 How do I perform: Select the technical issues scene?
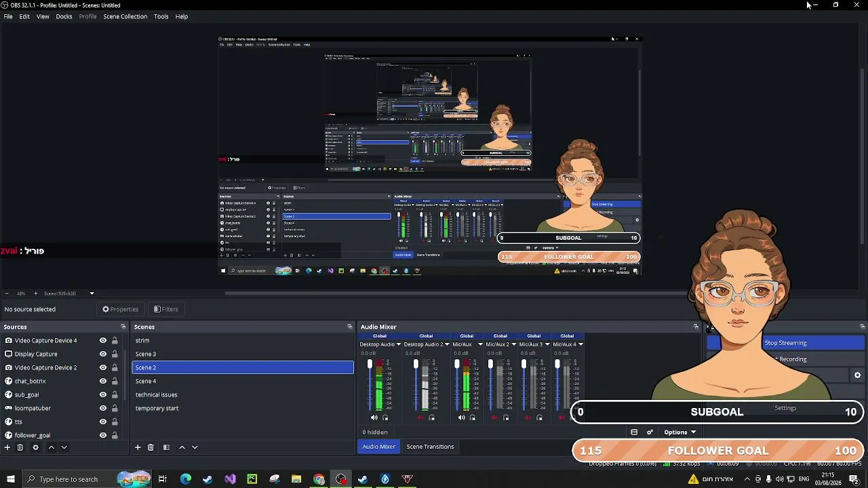pyautogui.click(x=242, y=394)
